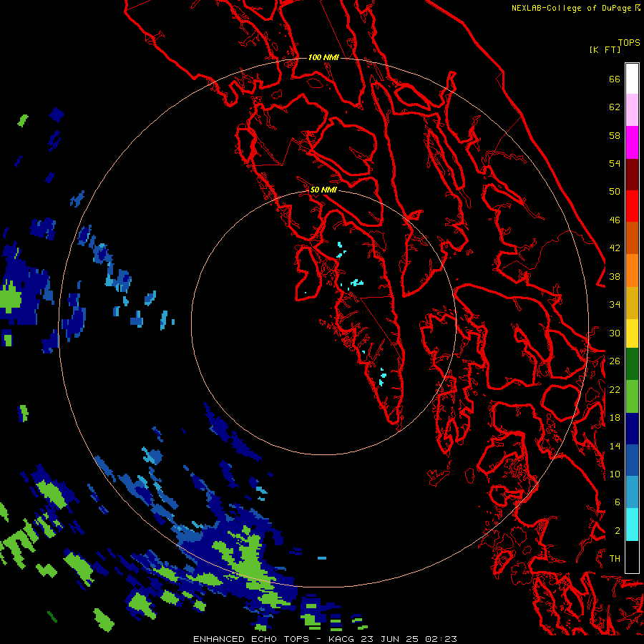Click the 'TH' legend label

pos(615,558)
